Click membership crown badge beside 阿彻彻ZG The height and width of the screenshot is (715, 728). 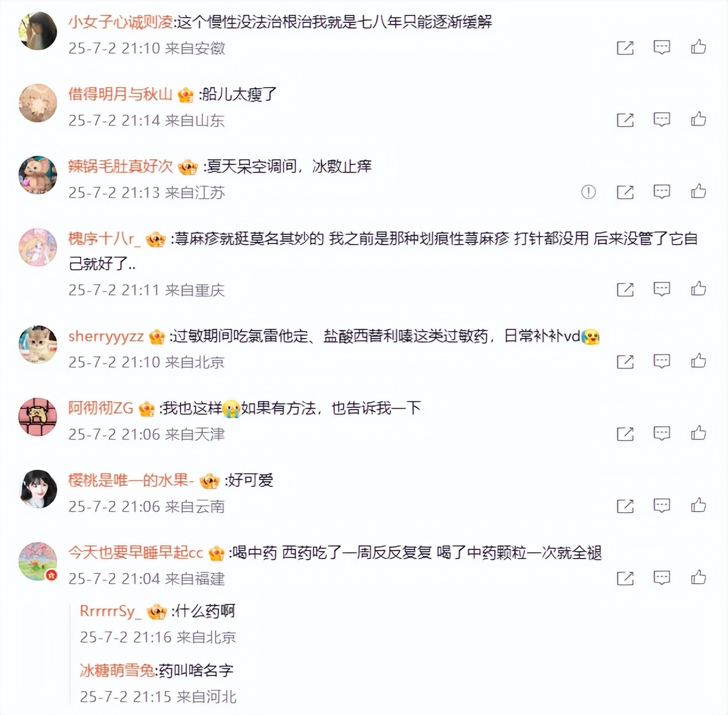(147, 408)
